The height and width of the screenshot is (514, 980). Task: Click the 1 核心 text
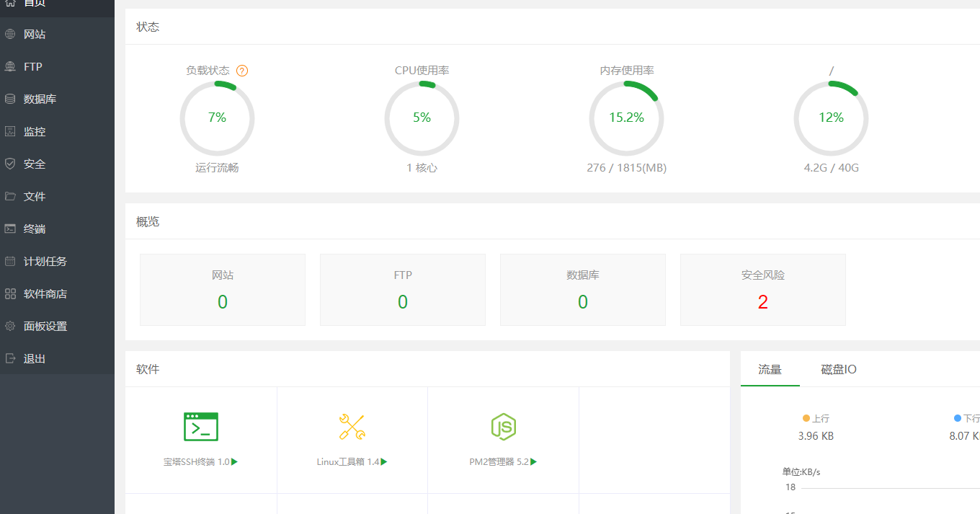(x=422, y=168)
